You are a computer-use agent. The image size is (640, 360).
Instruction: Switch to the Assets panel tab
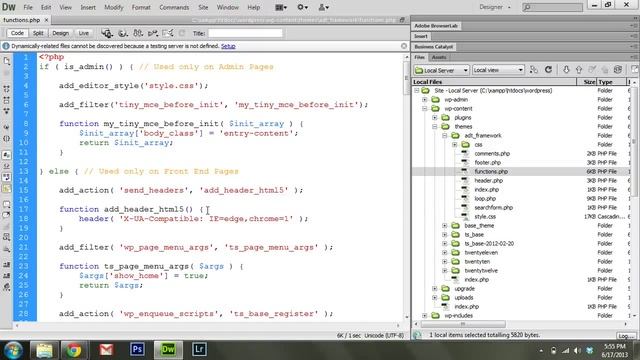tap(439, 57)
